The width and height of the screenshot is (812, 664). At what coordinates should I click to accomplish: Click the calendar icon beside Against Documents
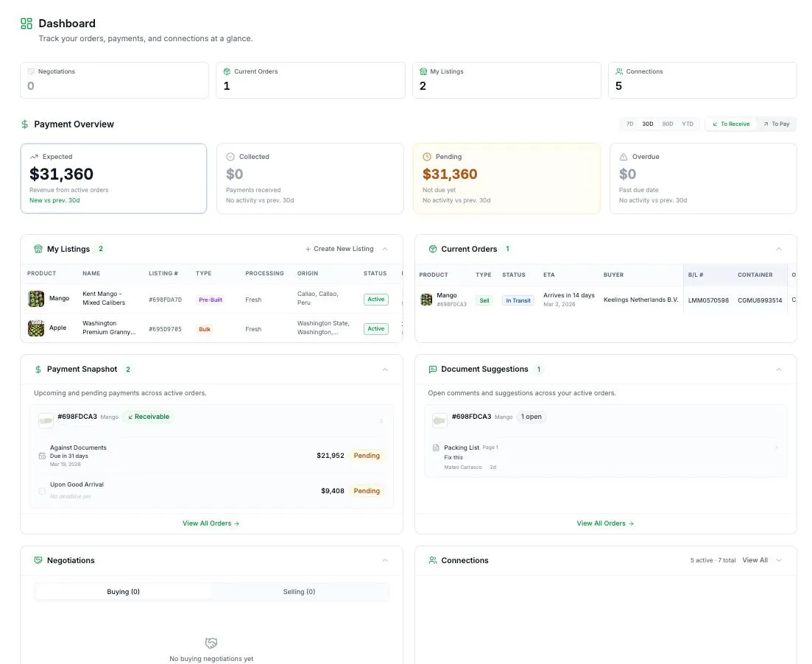(x=42, y=455)
